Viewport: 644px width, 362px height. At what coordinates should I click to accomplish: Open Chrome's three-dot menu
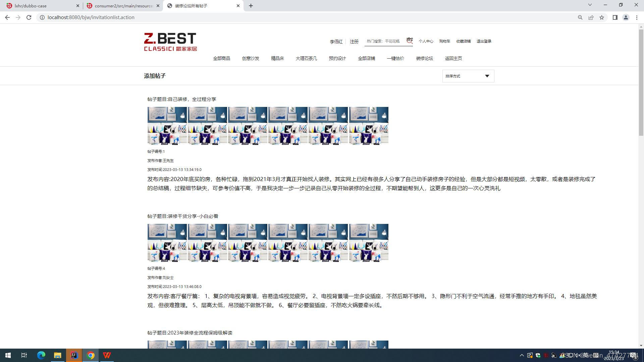coord(637,17)
